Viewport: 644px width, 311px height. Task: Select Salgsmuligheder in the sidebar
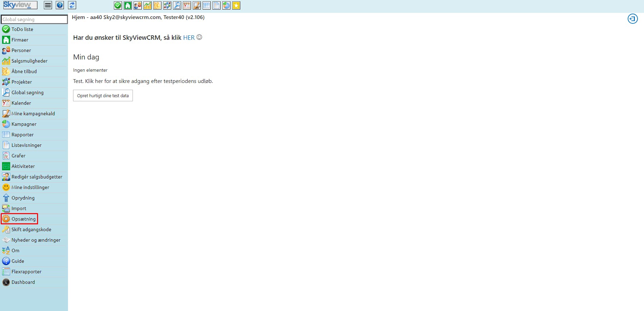click(34, 61)
